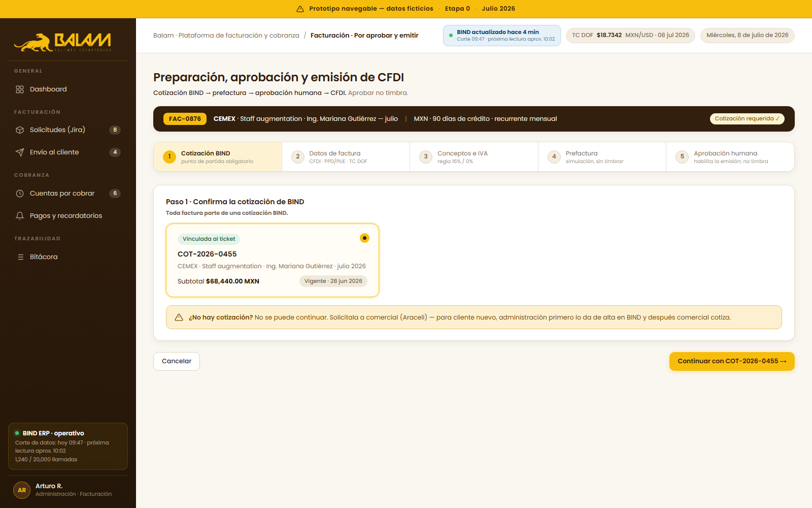Image resolution: width=812 pixels, height=508 pixels.
Task: Open Cuentas por cobrar section
Action: [x=68, y=194]
